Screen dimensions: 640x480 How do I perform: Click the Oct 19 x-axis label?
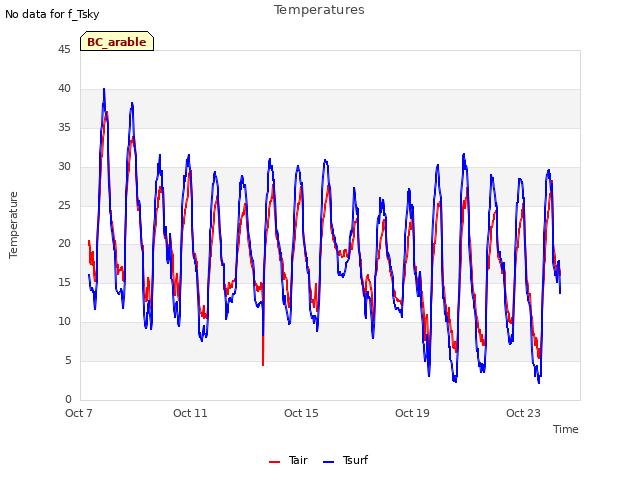coord(412,413)
